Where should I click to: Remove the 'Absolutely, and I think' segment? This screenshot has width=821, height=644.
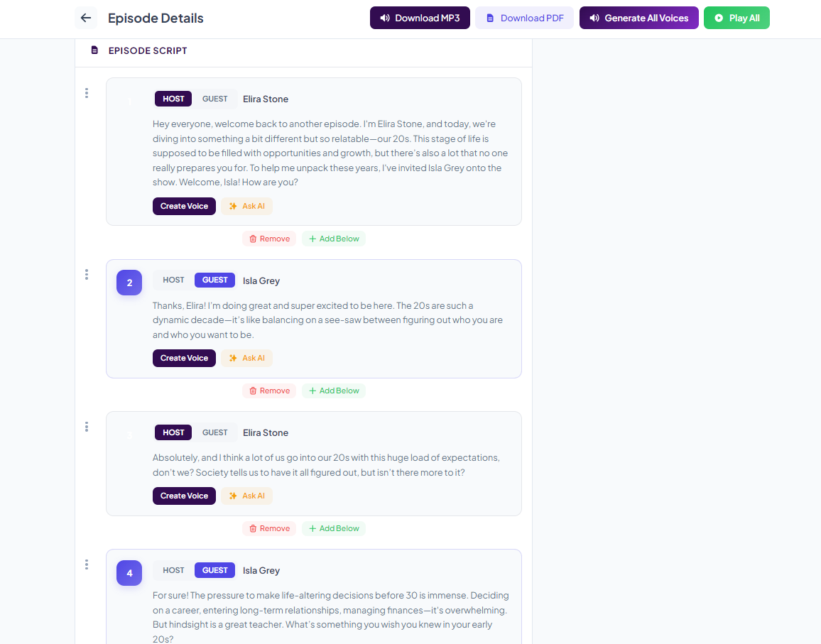coord(269,528)
